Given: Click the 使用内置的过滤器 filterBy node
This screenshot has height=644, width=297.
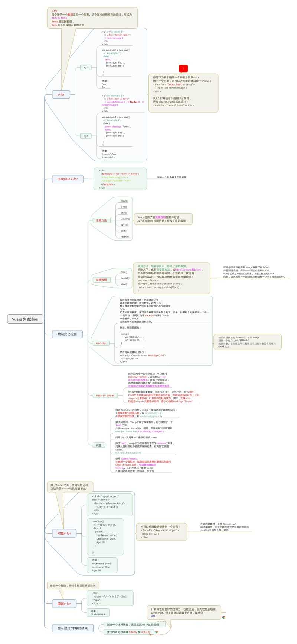Looking at the screenshot, I should [x=129, y=632].
